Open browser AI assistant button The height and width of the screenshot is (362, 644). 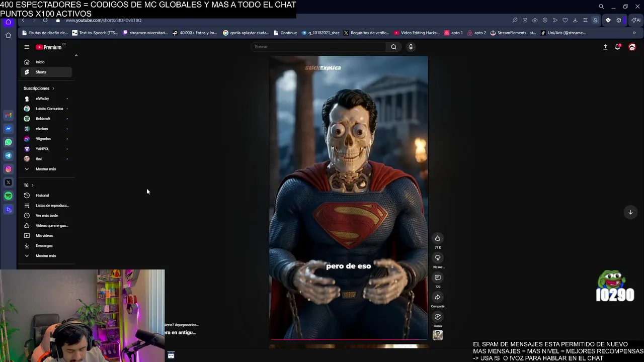point(636,20)
